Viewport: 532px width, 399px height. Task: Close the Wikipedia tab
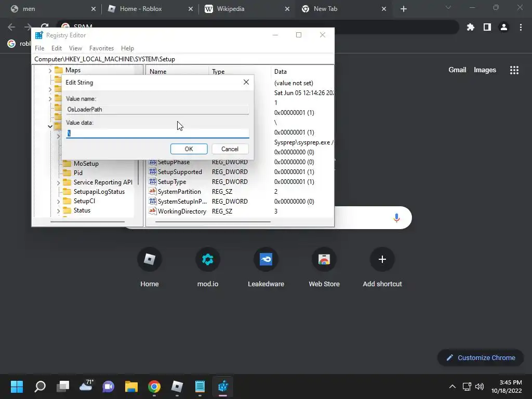pos(287,9)
